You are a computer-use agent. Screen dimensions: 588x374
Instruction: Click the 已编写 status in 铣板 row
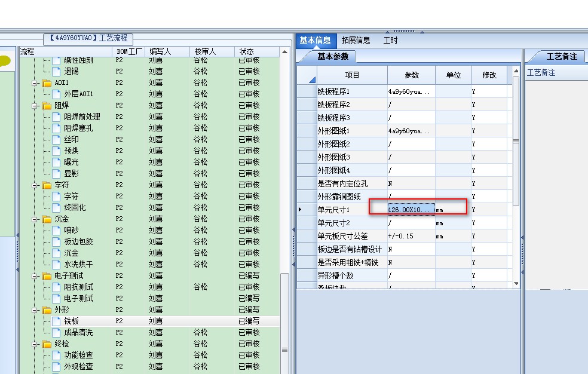[x=249, y=321]
